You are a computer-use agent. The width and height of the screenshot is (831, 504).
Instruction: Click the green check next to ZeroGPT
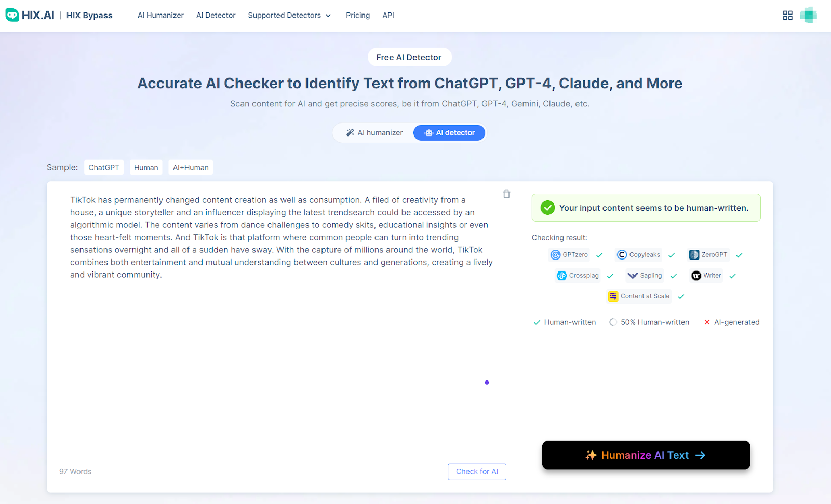739,255
